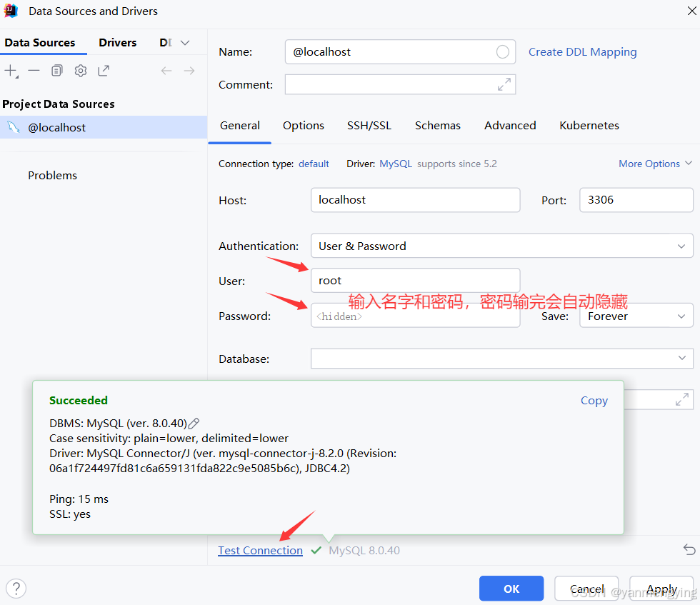
Task: Click the Apply button
Action: [661, 589]
